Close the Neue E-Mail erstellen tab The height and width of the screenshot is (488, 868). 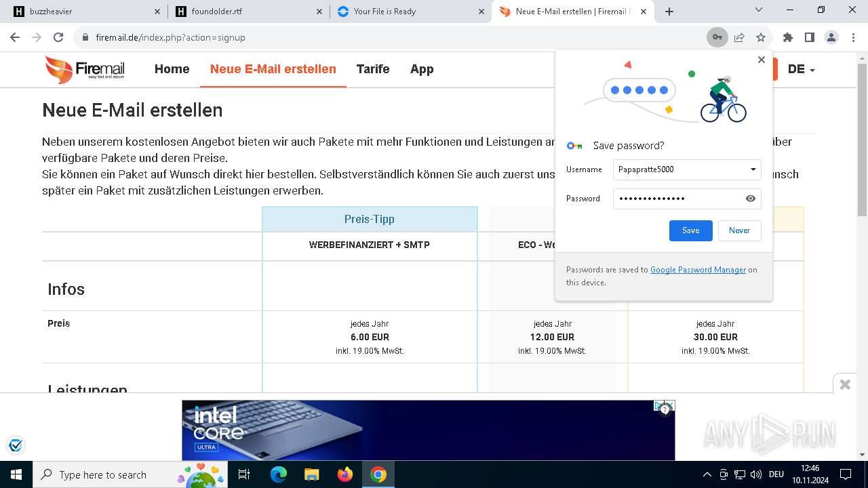point(644,12)
